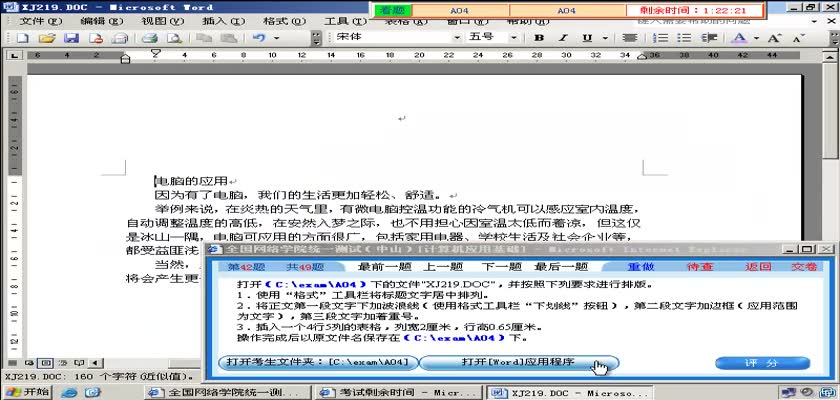Go to 上一题 in the exam window
This screenshot has width=840, height=400.
[443, 267]
